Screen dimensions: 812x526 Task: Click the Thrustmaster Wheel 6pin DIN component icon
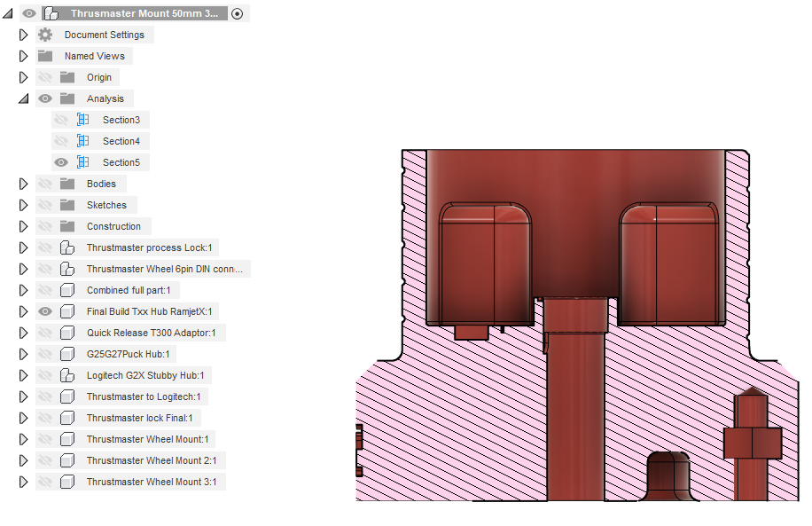[x=67, y=269]
